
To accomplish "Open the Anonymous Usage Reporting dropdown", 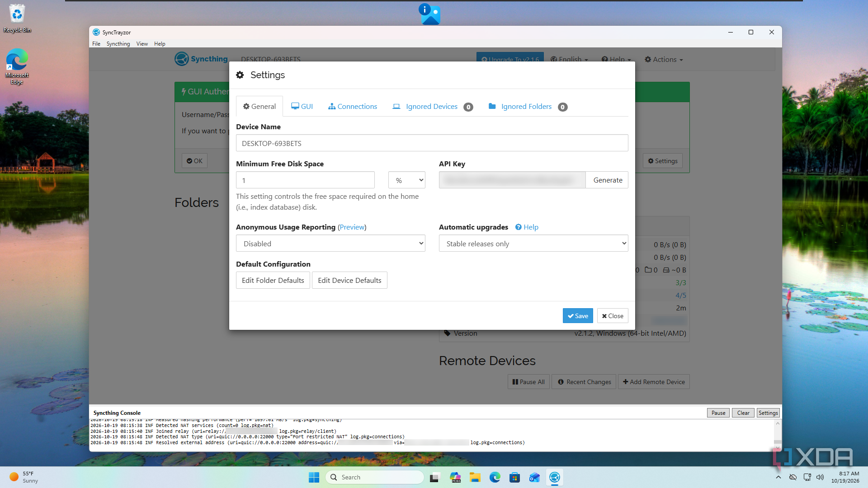I will [x=330, y=244].
